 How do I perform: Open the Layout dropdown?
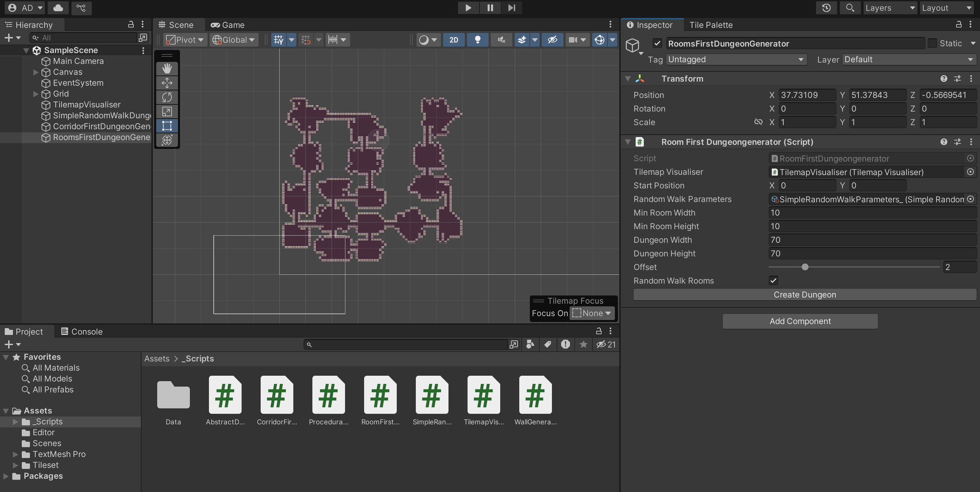point(947,8)
